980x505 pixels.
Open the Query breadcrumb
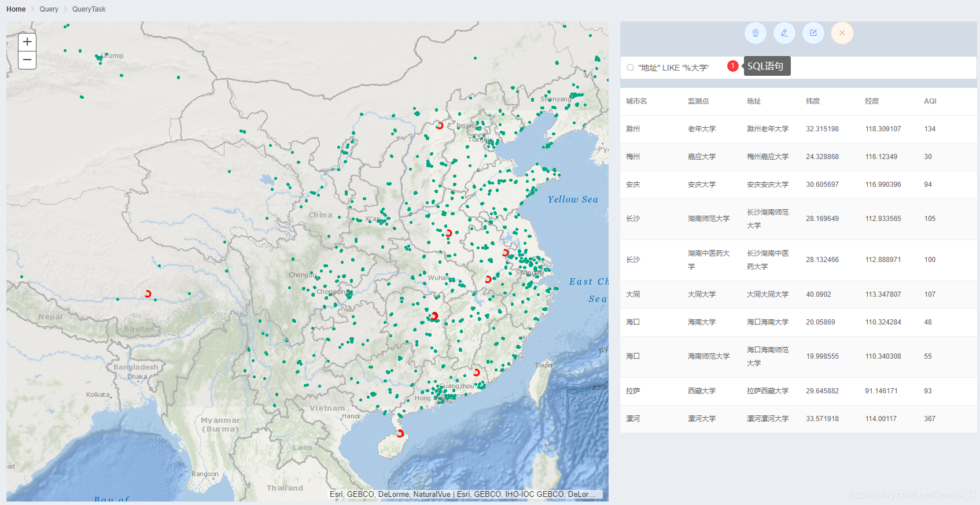(x=49, y=9)
